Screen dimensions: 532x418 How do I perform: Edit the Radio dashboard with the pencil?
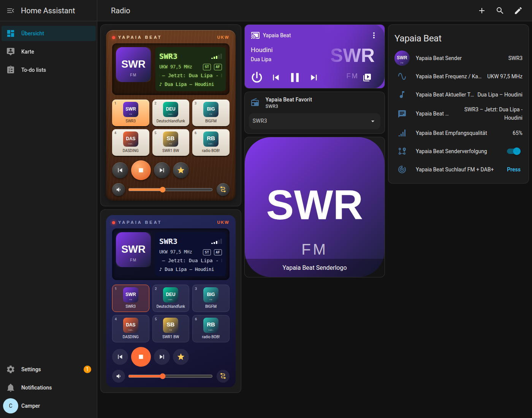tap(518, 11)
